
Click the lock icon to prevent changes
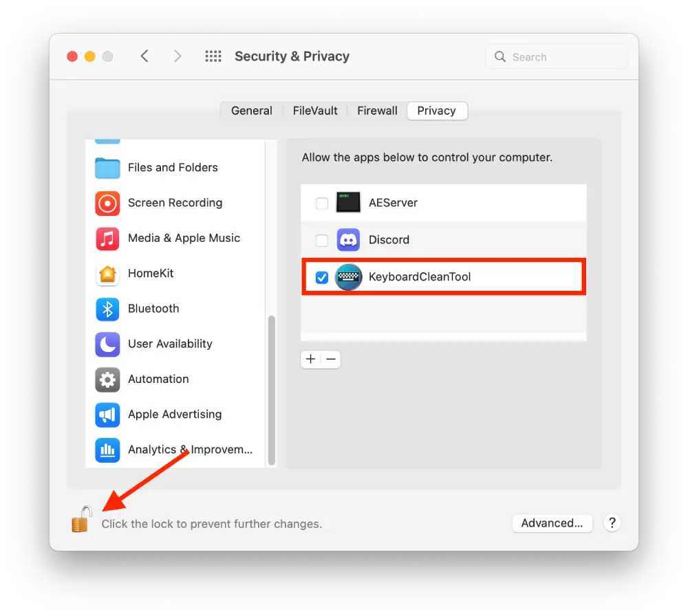[x=82, y=520]
